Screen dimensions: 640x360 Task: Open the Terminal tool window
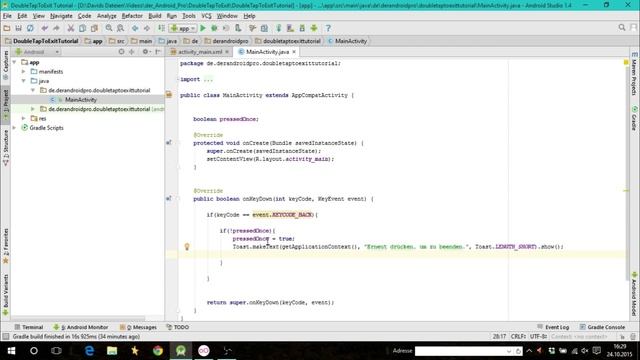click(29, 327)
